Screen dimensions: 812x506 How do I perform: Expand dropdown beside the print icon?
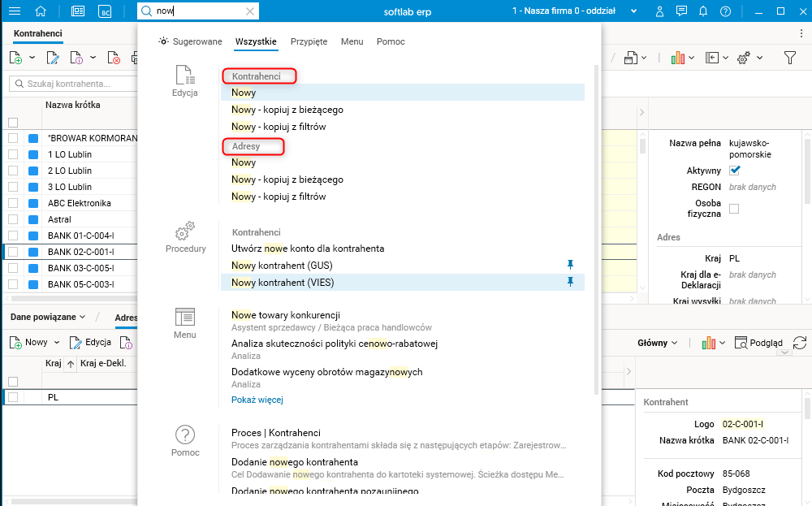pyautogui.click(x=644, y=58)
